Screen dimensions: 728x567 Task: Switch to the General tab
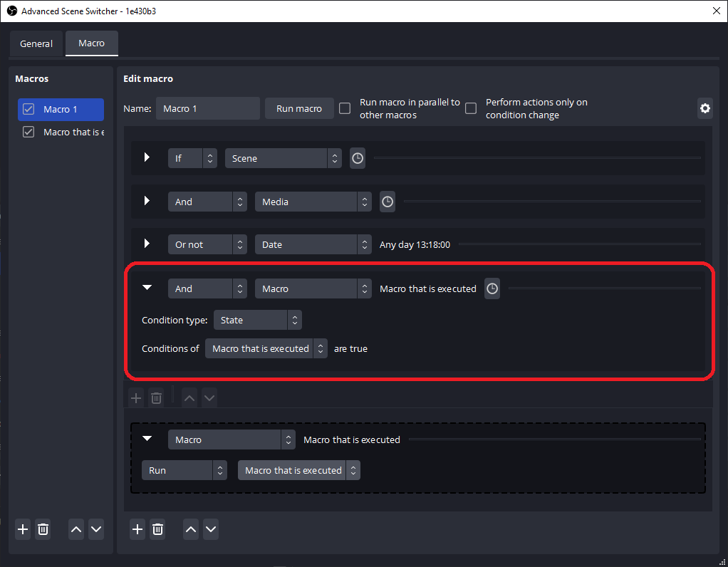pyautogui.click(x=36, y=43)
